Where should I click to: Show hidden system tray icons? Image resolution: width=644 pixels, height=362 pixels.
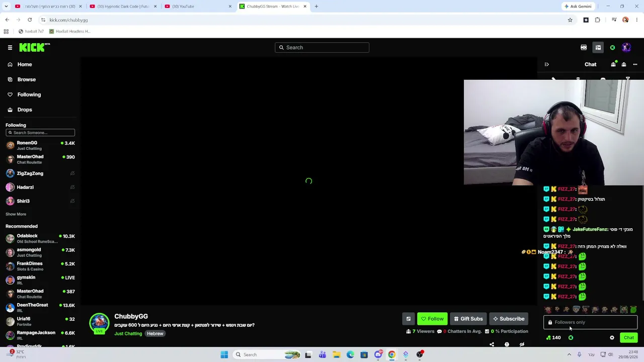(569, 355)
